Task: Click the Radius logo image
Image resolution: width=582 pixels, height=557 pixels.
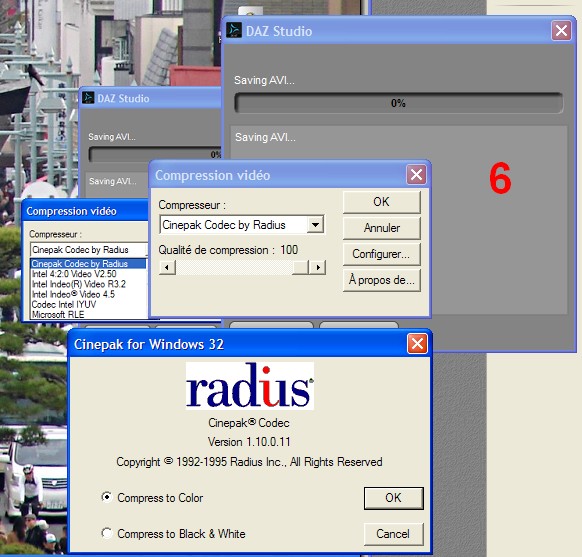Action: [250, 386]
